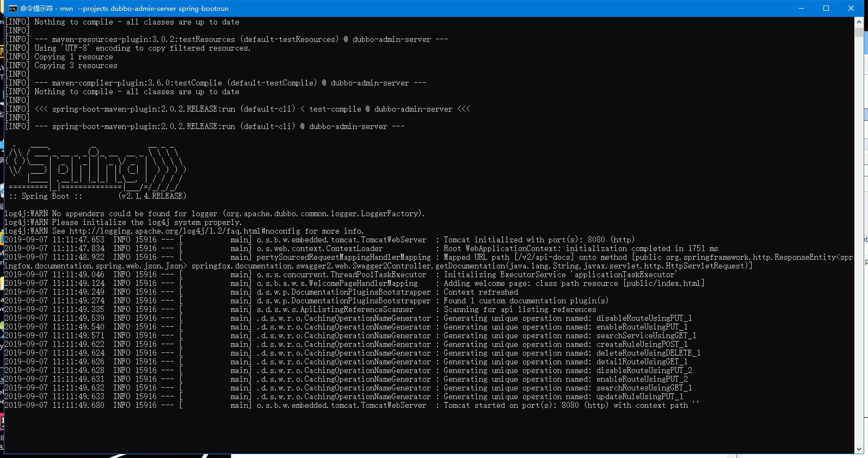Viewport: 868px width, 458px height.
Task: Click the 'Copying 3 resources' line
Action: pos(61,65)
